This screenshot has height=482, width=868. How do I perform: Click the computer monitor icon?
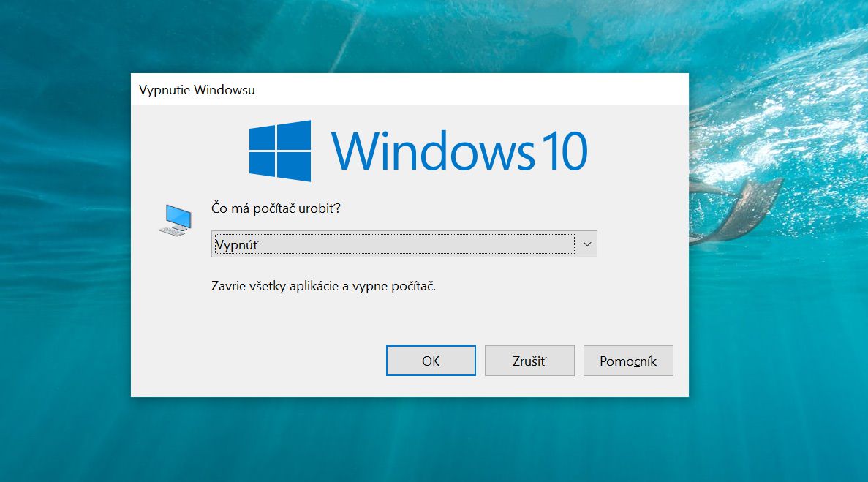pyautogui.click(x=175, y=220)
